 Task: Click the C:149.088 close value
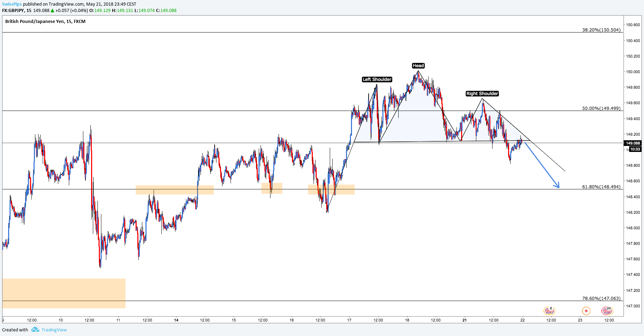[166, 11]
